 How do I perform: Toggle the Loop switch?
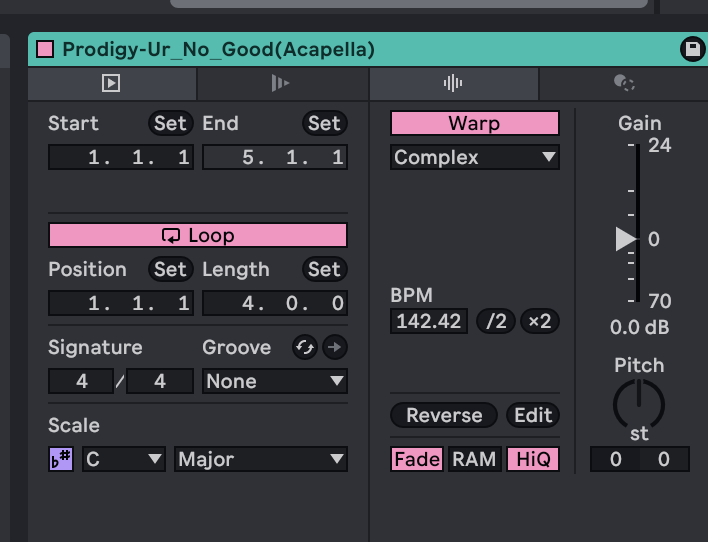click(198, 235)
